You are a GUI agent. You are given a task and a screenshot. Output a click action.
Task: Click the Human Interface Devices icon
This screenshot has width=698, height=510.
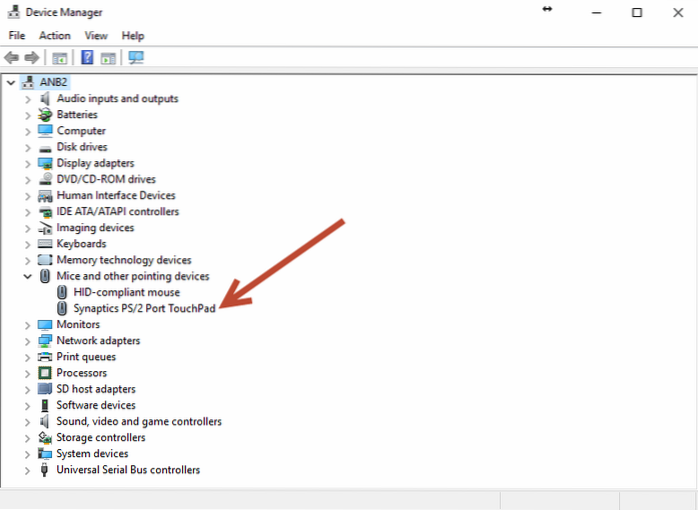(x=45, y=196)
